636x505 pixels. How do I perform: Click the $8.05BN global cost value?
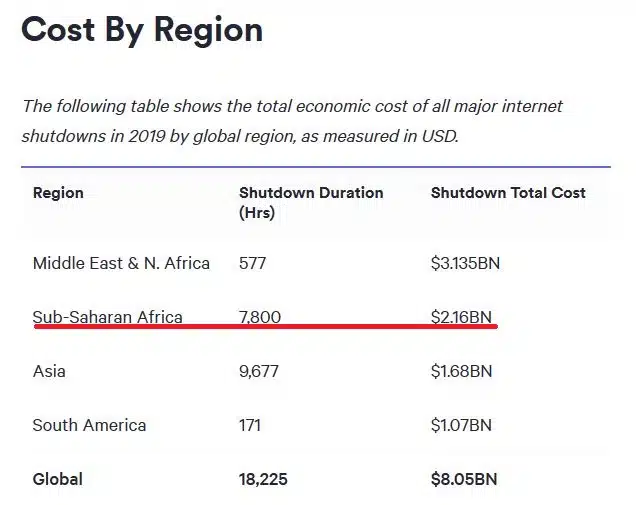tap(464, 479)
